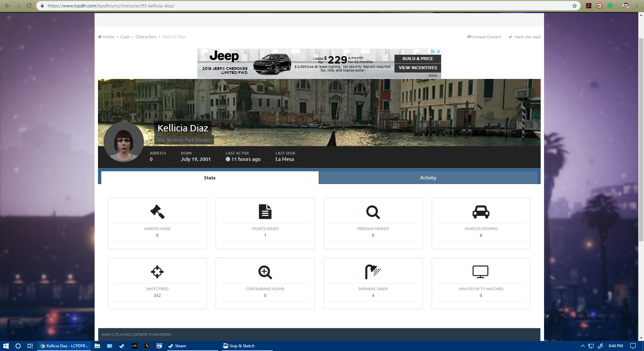This screenshot has width=644, height=351.
Task: Go to Home breadcrumb link
Action: coord(108,37)
